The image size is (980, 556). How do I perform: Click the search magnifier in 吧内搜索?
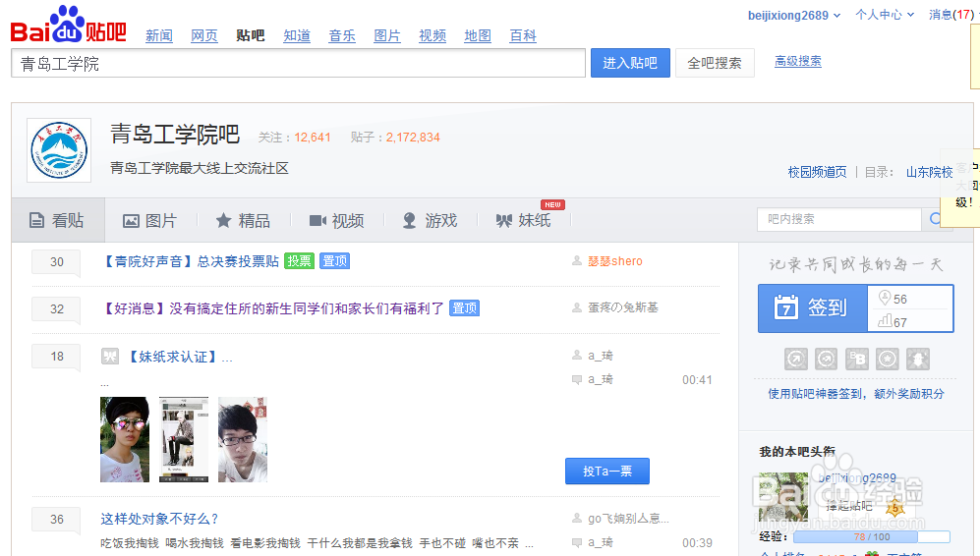tap(936, 219)
